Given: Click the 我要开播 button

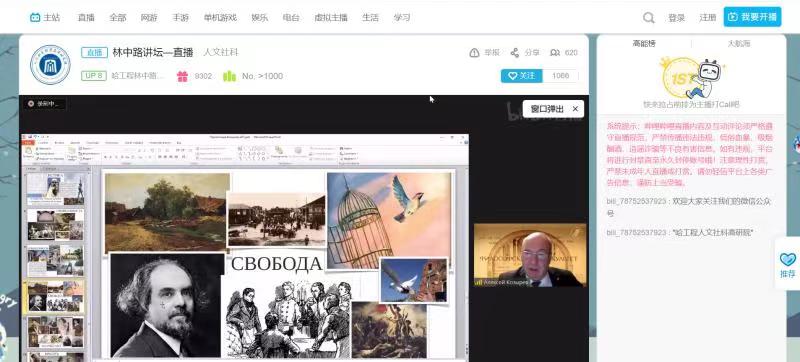Looking at the screenshot, I should [x=752, y=17].
